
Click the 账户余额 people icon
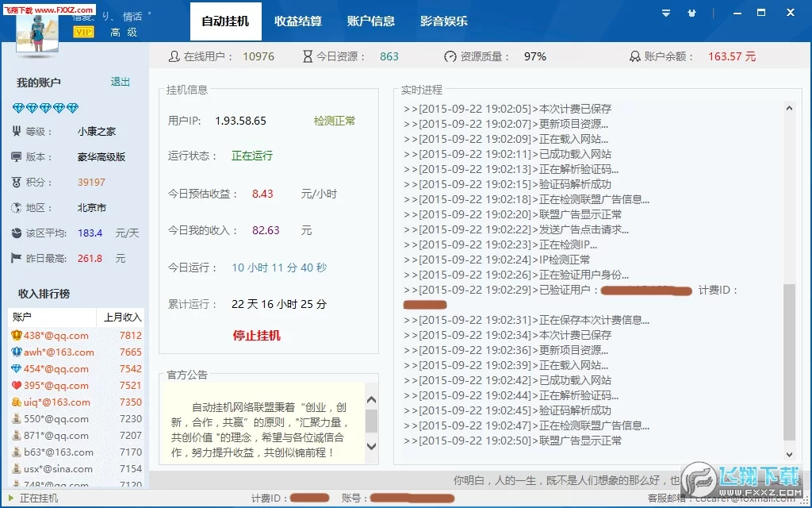tap(636, 56)
